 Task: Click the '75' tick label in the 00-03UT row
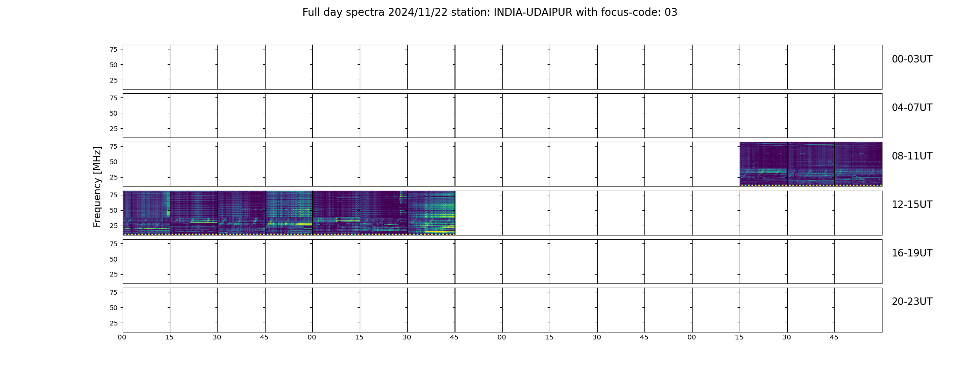click(113, 49)
